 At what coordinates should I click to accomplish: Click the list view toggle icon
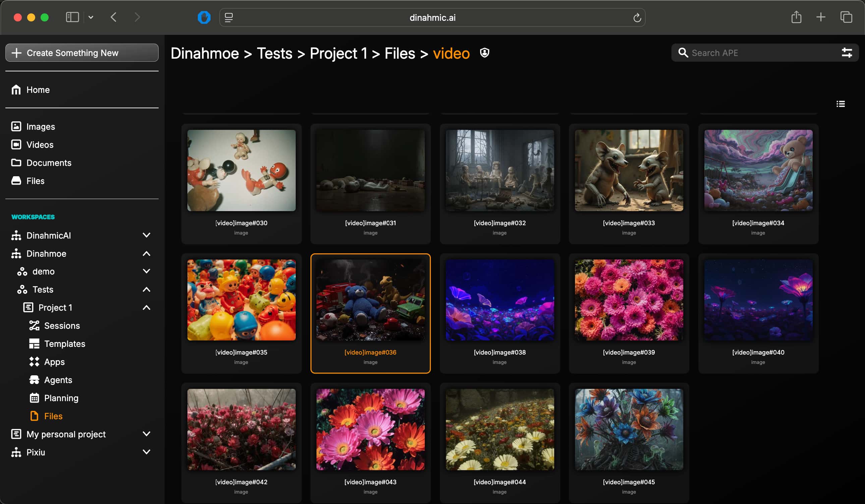(x=840, y=104)
